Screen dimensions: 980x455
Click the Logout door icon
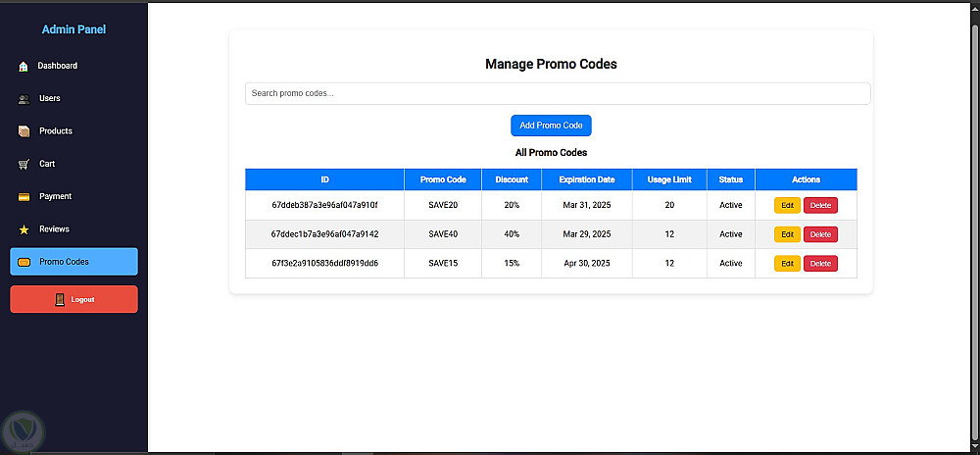click(60, 299)
